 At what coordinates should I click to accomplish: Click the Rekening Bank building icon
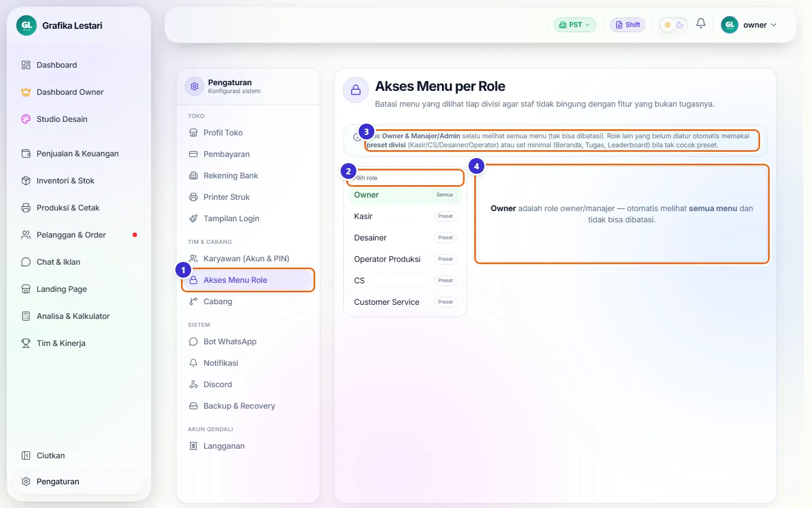click(193, 176)
